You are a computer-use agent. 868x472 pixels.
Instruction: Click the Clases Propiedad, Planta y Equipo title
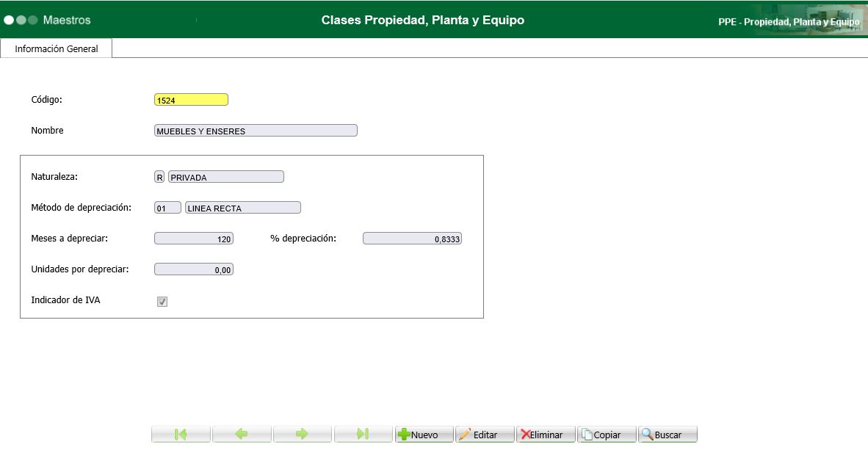(x=423, y=20)
